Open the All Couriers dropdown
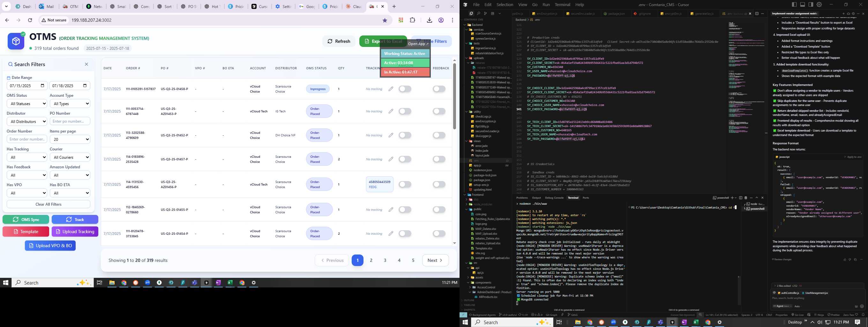This screenshot has height=327, width=868. [70, 157]
